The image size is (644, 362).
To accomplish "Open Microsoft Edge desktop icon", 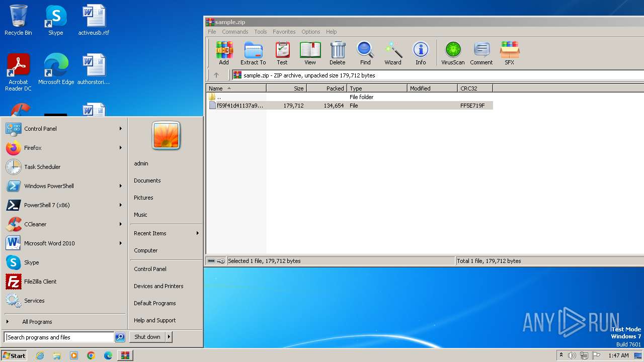I will coord(56,69).
